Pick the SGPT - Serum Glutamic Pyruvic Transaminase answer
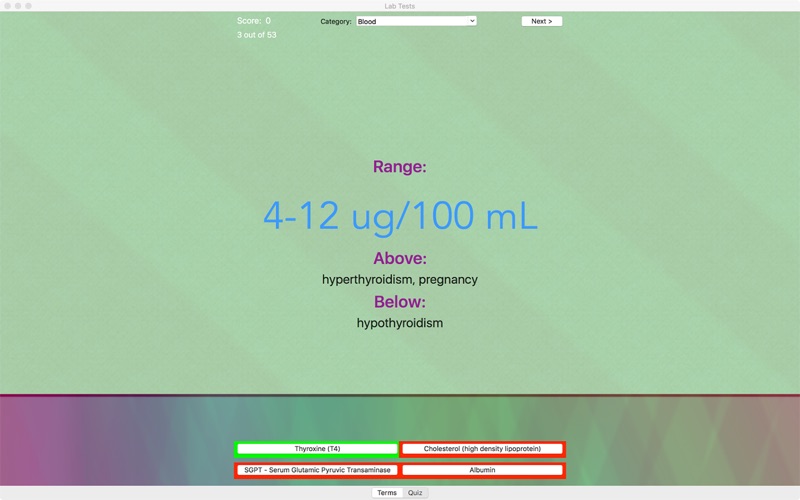Image resolution: width=800 pixels, height=500 pixels. (317, 470)
